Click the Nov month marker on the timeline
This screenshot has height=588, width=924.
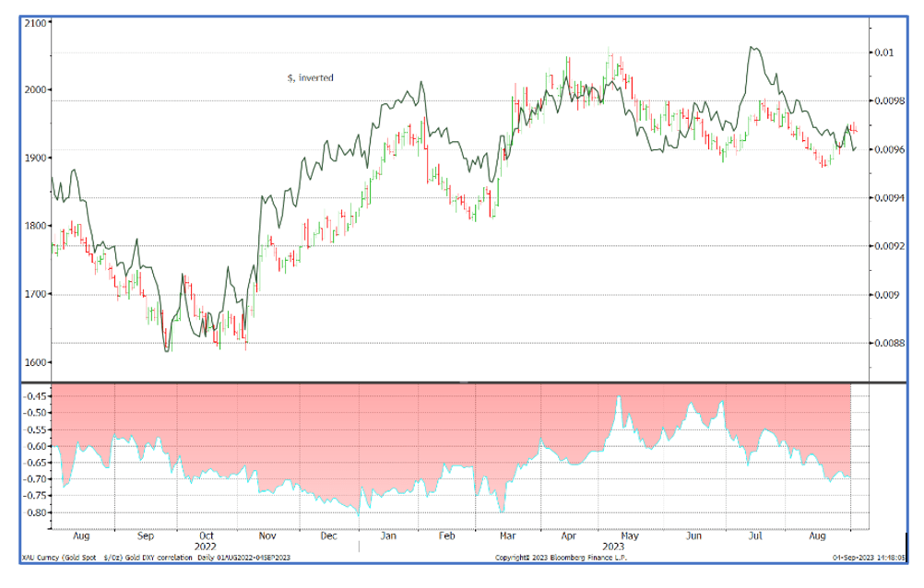click(x=267, y=535)
